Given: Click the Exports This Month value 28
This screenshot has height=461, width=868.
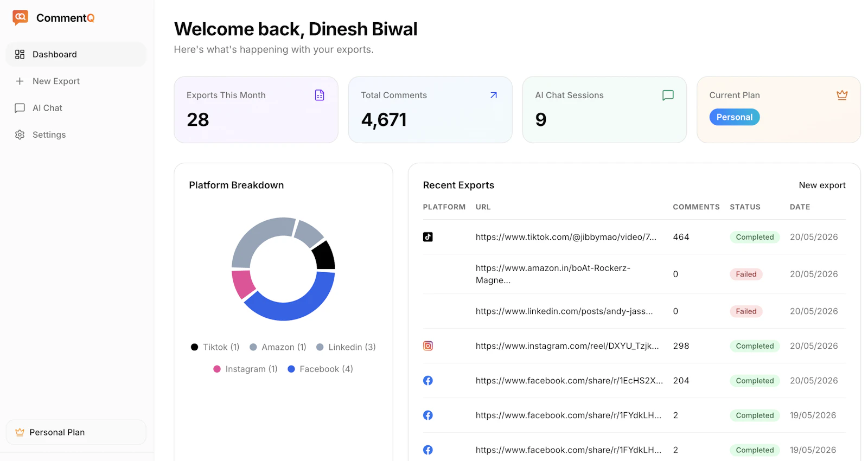Looking at the screenshot, I should click(x=198, y=120).
